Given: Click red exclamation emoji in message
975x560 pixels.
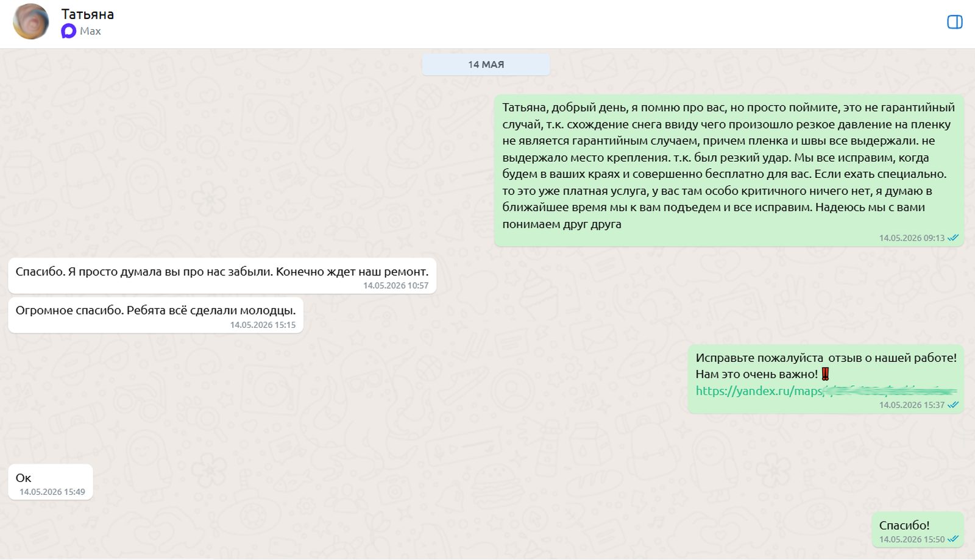Looking at the screenshot, I should 825,374.
